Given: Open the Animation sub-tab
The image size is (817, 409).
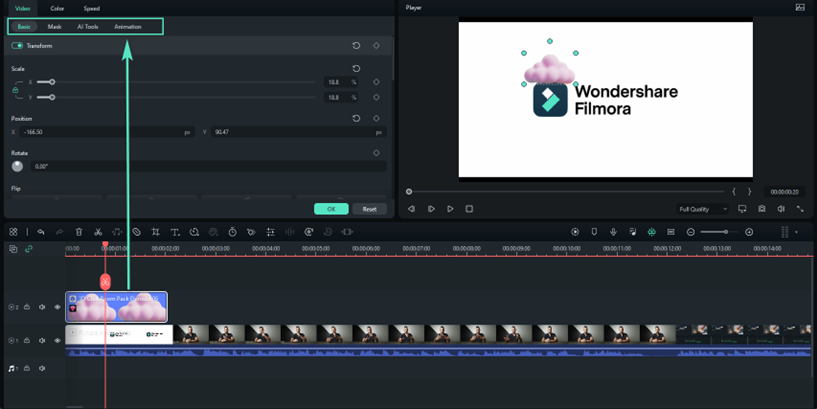Looking at the screenshot, I should pyautogui.click(x=128, y=27).
